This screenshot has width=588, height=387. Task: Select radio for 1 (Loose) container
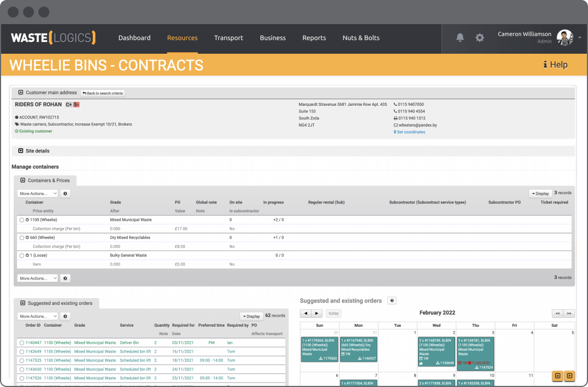point(22,256)
